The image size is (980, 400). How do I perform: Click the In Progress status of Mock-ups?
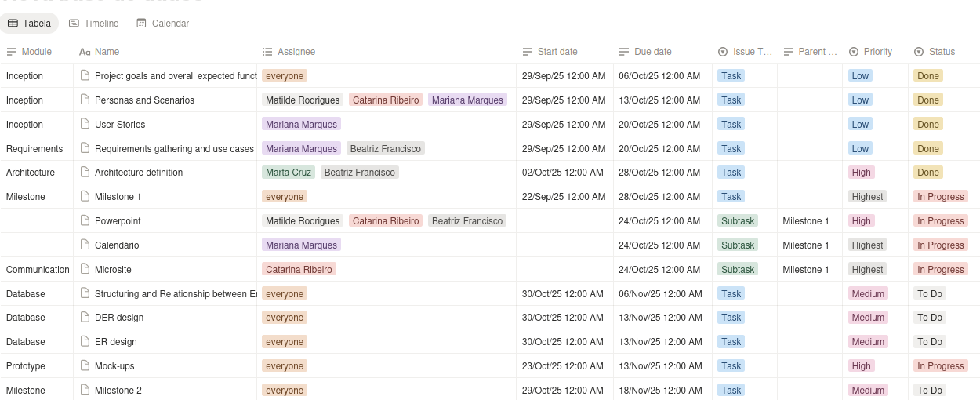pos(940,366)
